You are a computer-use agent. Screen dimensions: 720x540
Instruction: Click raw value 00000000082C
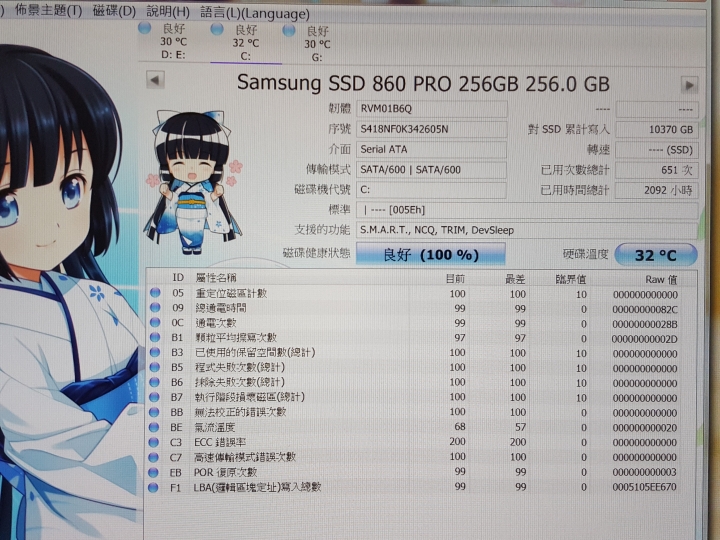(645, 309)
